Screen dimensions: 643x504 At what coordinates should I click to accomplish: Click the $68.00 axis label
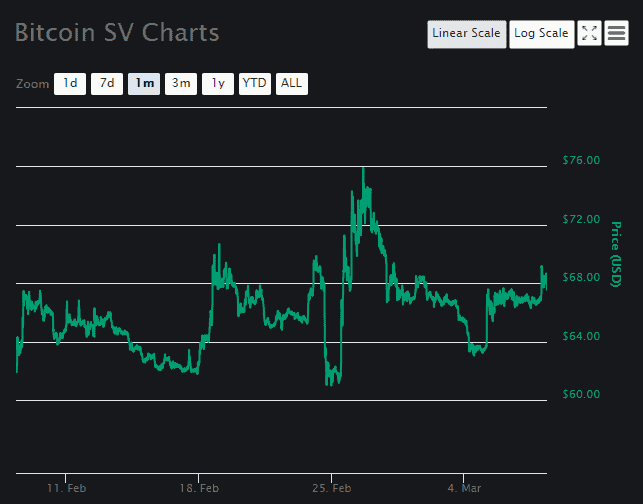pos(581,277)
